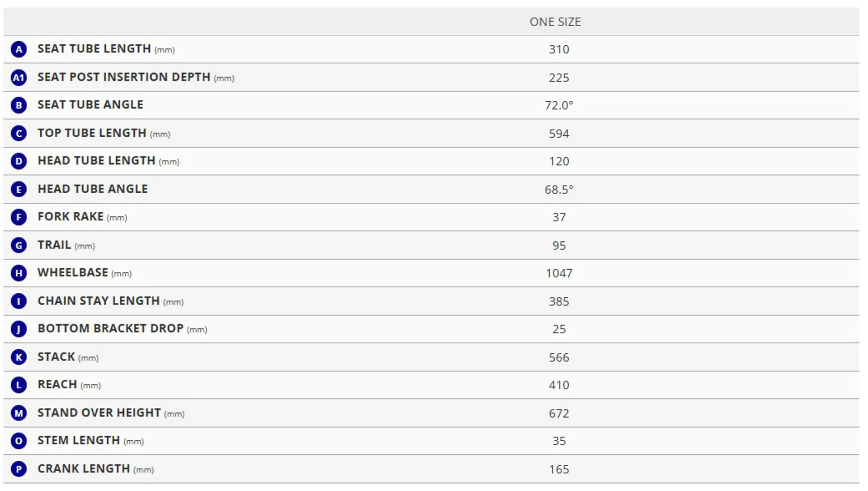Click the K icon beside Stack
The height and width of the screenshot is (491, 868).
(19, 358)
